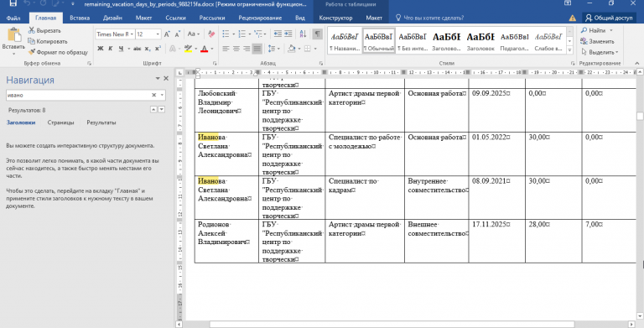Screen dimensions: 644x328
Task: Open the Страницы tab in Navigation pane
Action: (60, 122)
